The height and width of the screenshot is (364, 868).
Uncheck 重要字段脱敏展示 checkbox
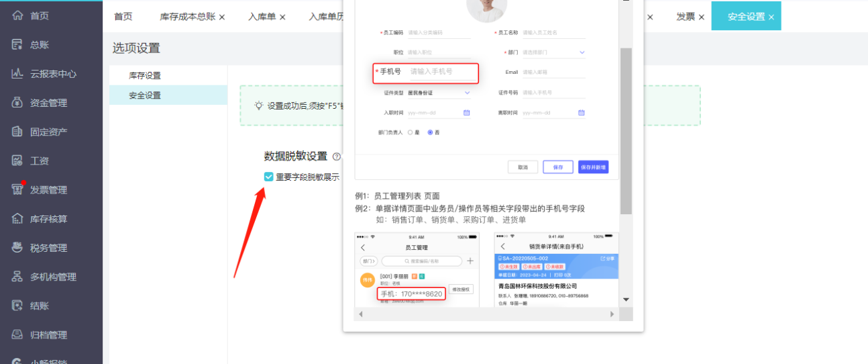(x=269, y=177)
